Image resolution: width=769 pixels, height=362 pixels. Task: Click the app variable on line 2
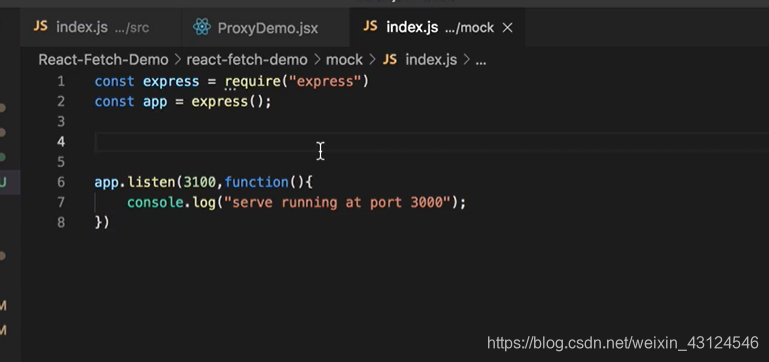[x=155, y=102]
